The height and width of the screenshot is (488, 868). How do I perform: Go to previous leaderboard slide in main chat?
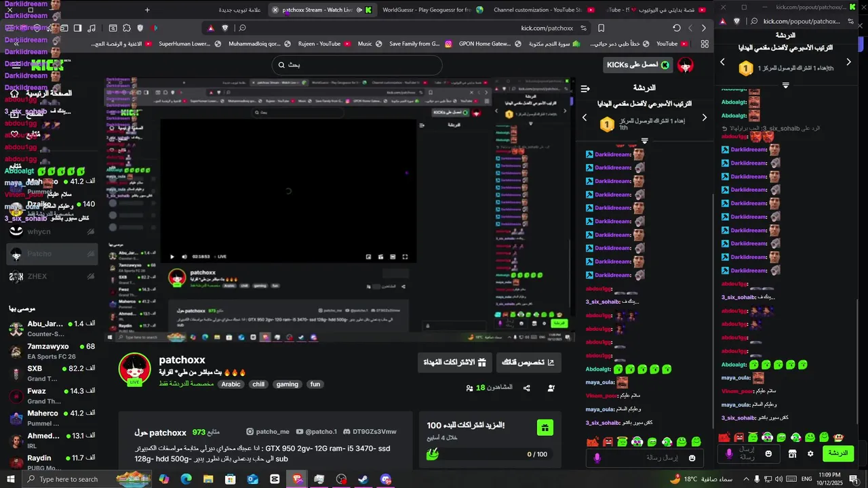click(x=585, y=117)
